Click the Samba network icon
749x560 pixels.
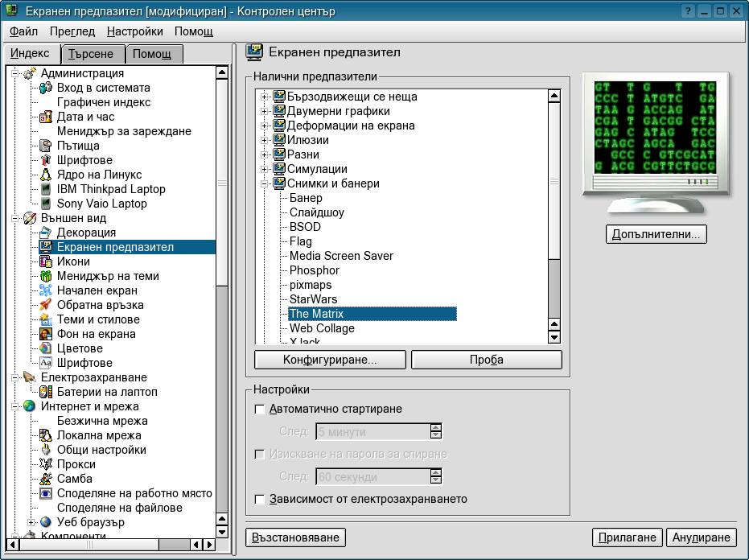(46, 479)
